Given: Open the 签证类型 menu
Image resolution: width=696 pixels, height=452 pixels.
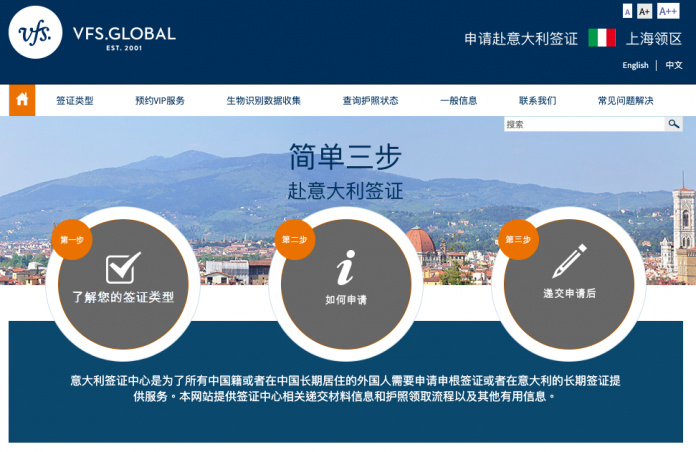Looking at the screenshot, I should (74, 101).
